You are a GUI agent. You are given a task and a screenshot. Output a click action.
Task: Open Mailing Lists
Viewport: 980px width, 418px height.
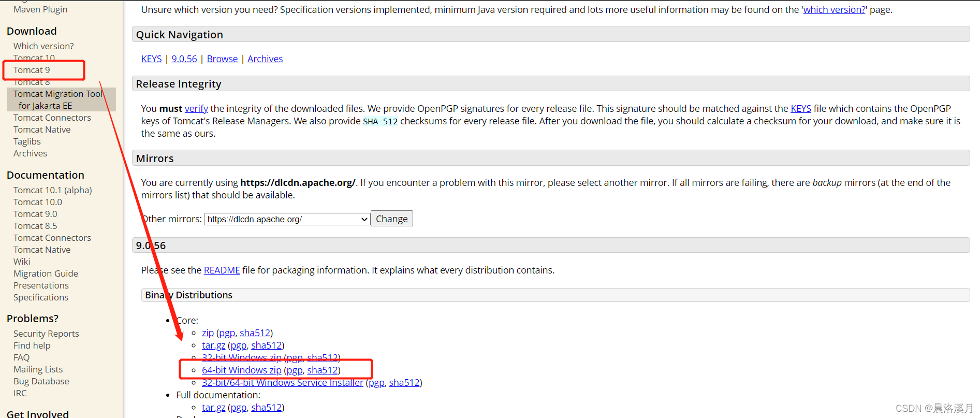click(x=38, y=369)
